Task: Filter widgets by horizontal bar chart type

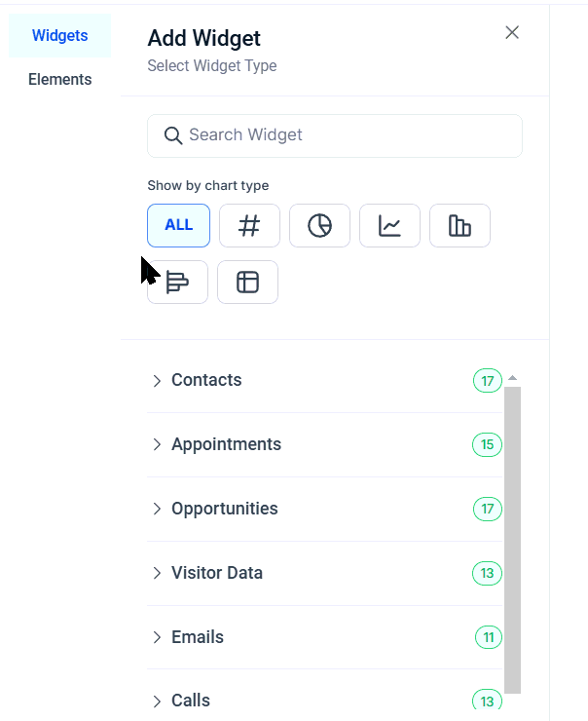Action: (177, 283)
